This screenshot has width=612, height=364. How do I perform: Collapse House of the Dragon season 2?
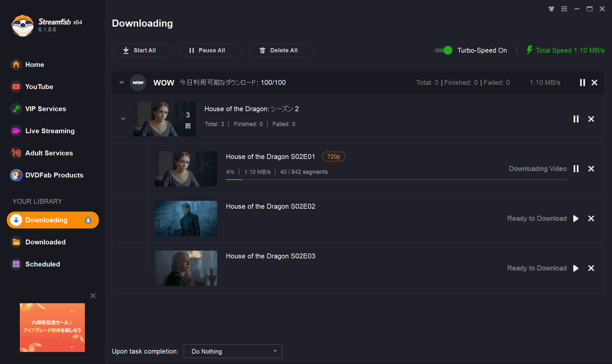pos(123,119)
